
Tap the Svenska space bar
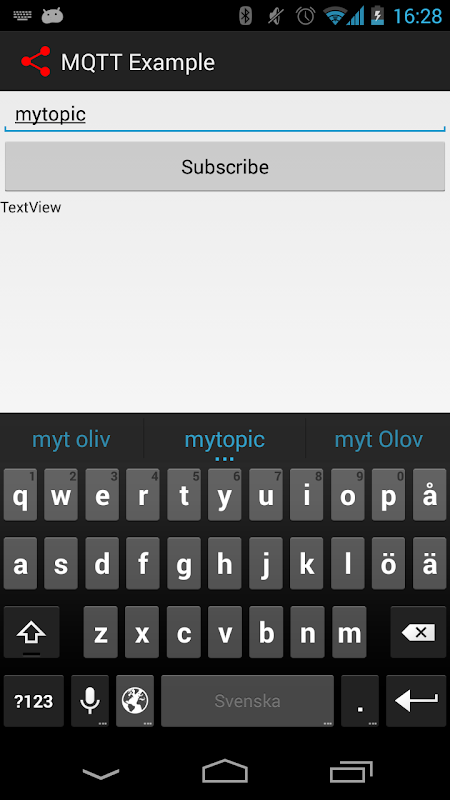(x=247, y=701)
